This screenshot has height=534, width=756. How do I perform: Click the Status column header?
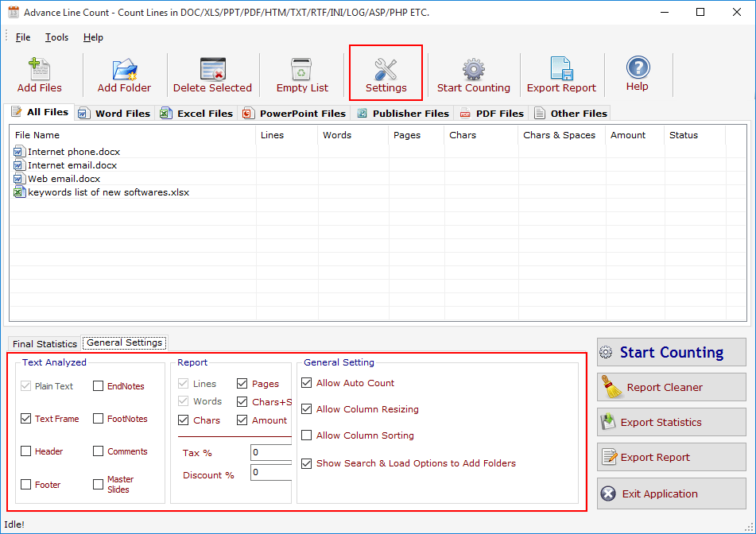coord(695,135)
